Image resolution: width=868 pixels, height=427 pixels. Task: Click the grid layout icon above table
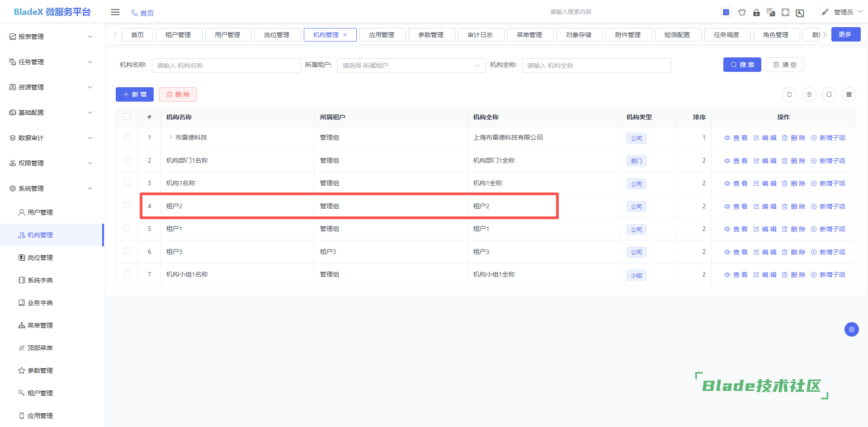(x=849, y=94)
